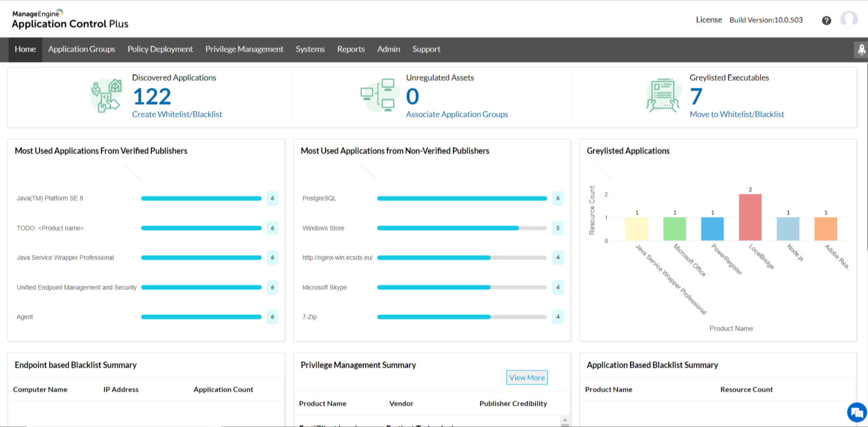Click the count badge 6 for PostgreSQL

pyautogui.click(x=558, y=198)
